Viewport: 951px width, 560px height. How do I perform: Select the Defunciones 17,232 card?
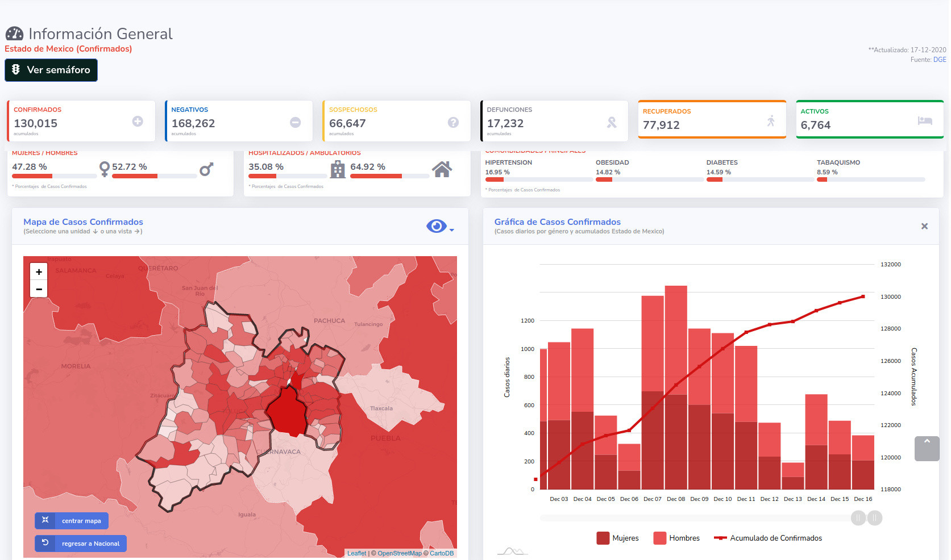click(554, 121)
